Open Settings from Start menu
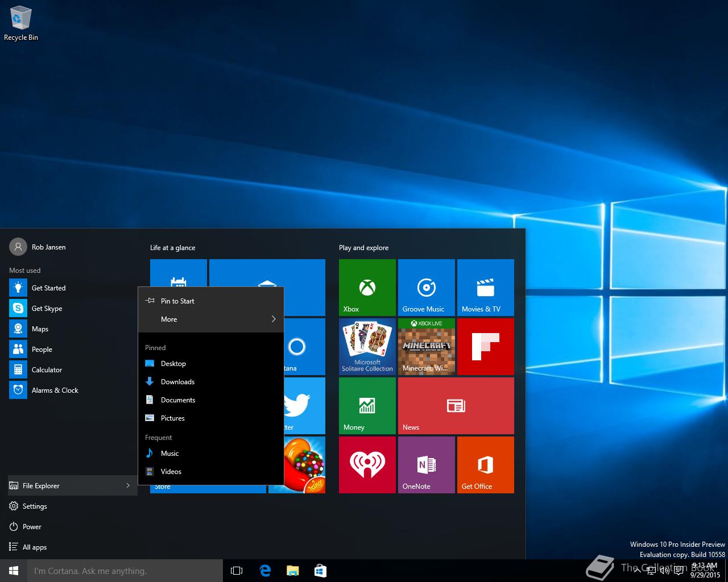Screen dimensions: 728x582 point(73,506)
